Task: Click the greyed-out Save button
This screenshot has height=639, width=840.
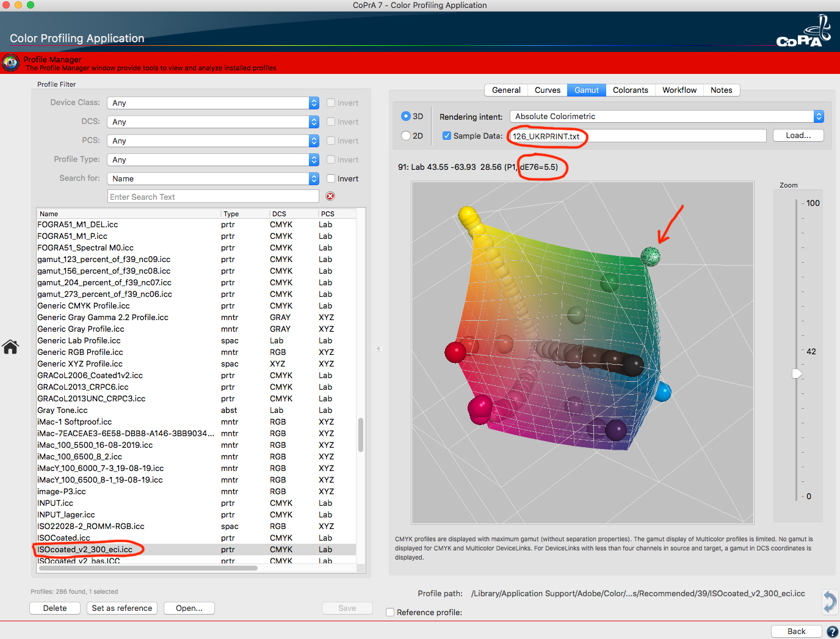Action: tap(347, 608)
